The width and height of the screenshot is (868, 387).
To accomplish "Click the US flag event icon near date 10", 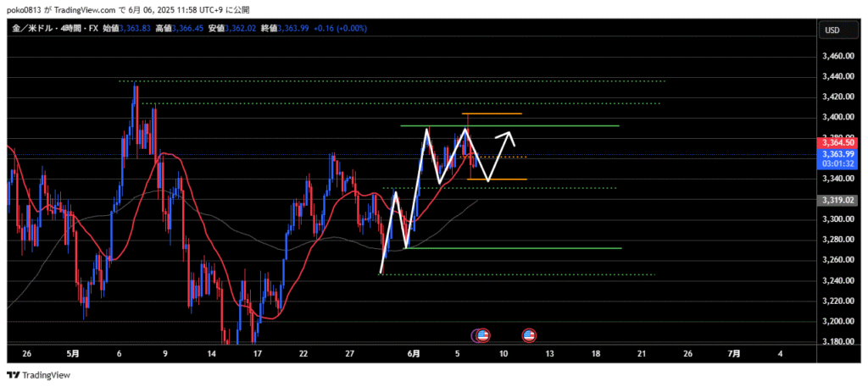I will (529, 335).
